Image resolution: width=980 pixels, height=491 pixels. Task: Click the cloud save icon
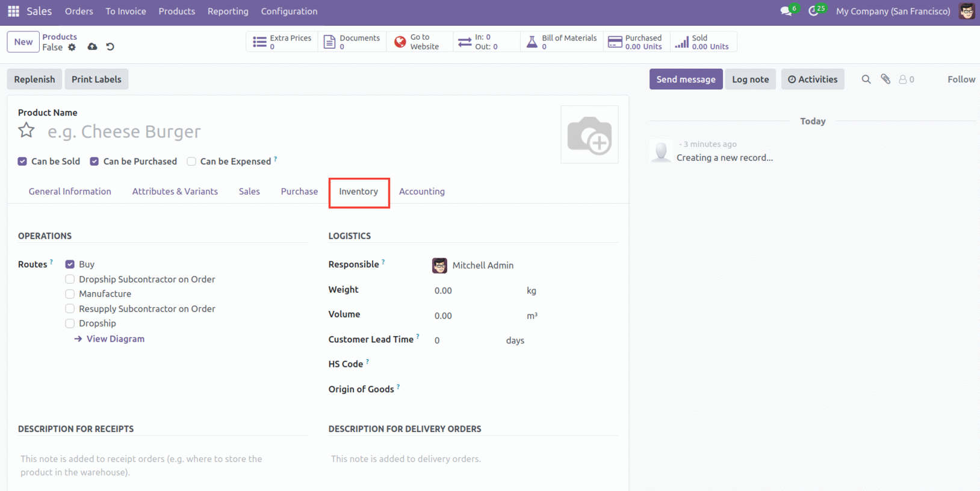pyautogui.click(x=92, y=47)
